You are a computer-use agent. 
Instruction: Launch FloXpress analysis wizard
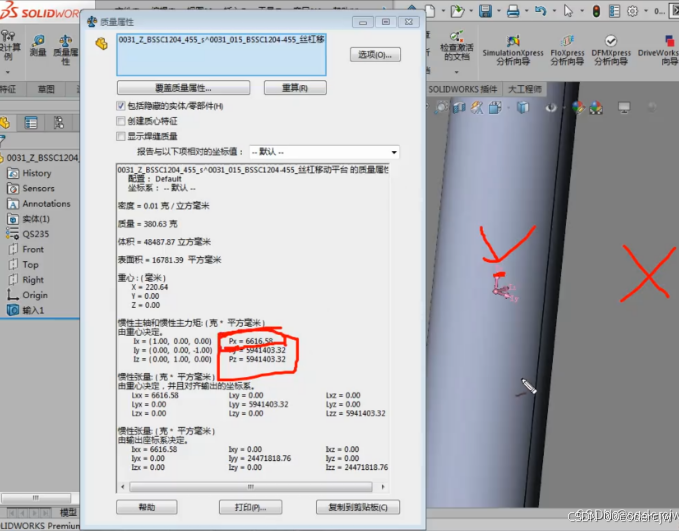(x=567, y=51)
